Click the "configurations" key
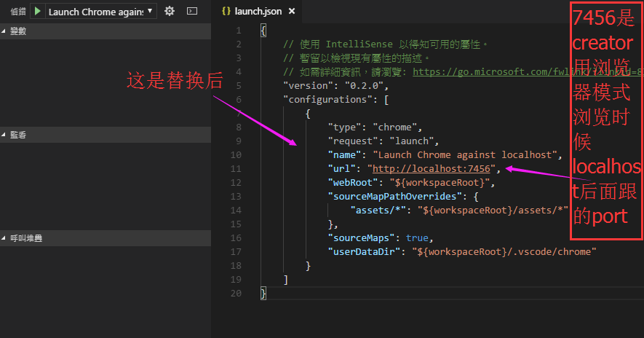Screen dimensions: 644x338 (x=325, y=100)
